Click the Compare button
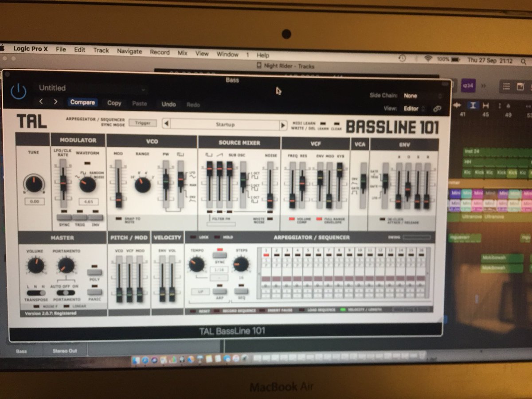 click(82, 102)
